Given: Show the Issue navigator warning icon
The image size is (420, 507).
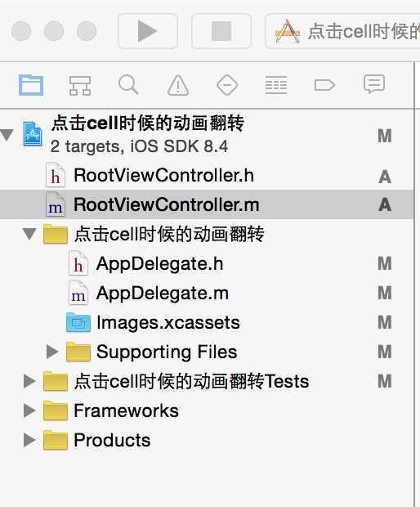Looking at the screenshot, I should [178, 85].
